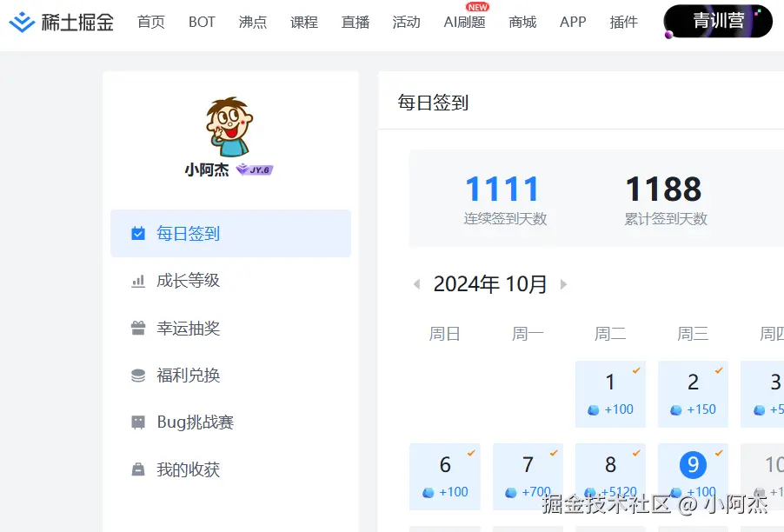This screenshot has height=532, width=784.
Task: Click the 幸运抽奖 gift icon
Action: pos(136,328)
